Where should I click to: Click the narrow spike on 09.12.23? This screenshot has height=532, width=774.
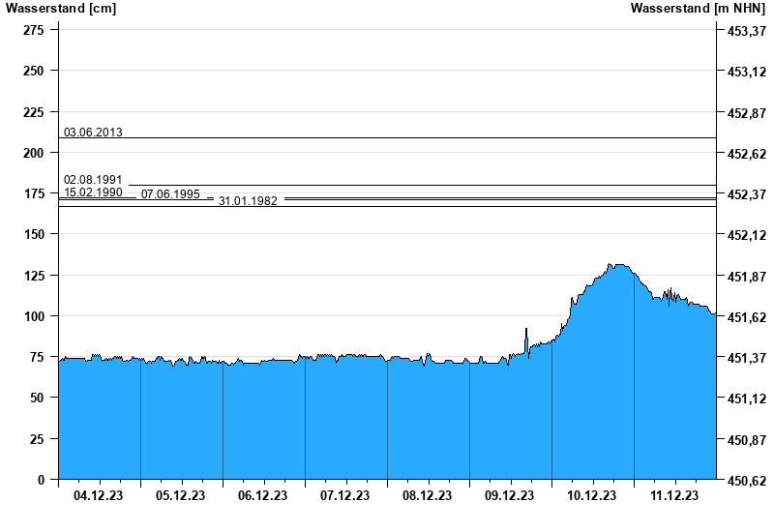click(x=526, y=330)
